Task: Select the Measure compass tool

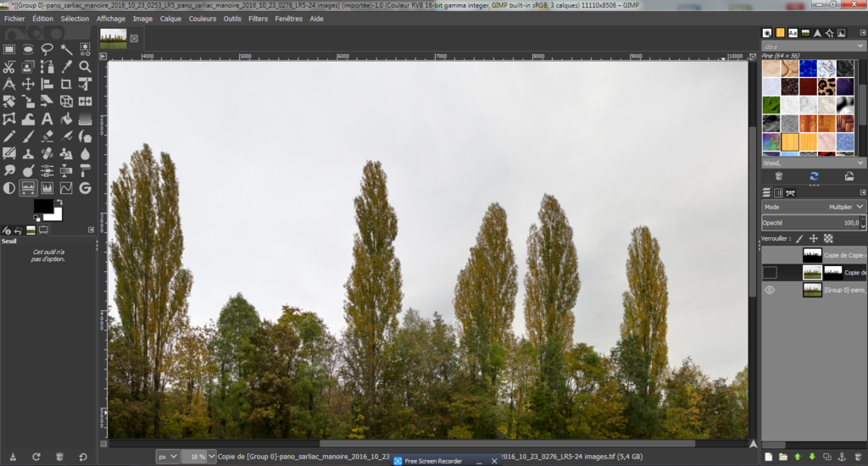Action: coord(9,84)
